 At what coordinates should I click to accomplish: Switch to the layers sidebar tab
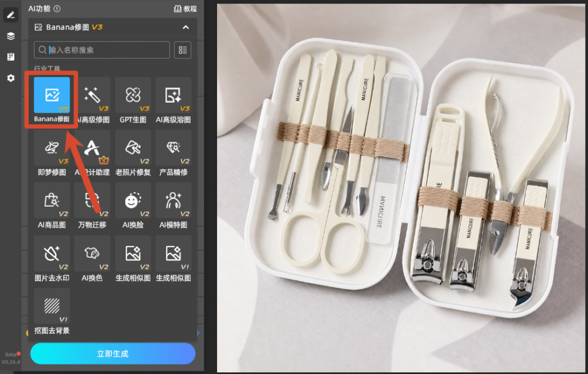click(11, 36)
